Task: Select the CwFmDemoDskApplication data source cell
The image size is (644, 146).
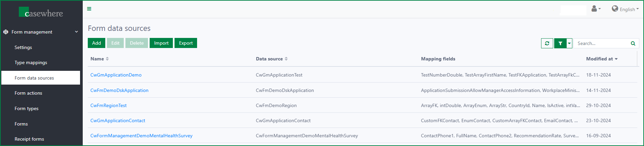Action: pyautogui.click(x=285, y=90)
